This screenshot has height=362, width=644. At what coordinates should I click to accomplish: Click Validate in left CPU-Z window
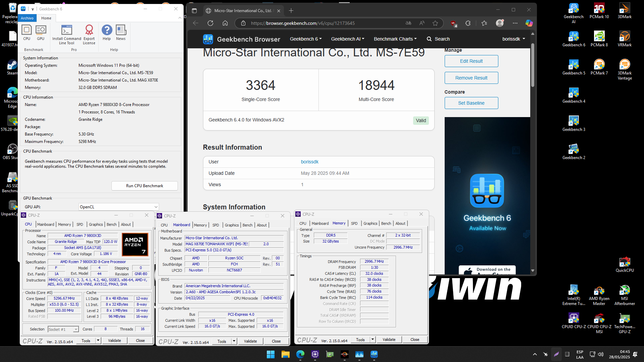click(x=114, y=341)
